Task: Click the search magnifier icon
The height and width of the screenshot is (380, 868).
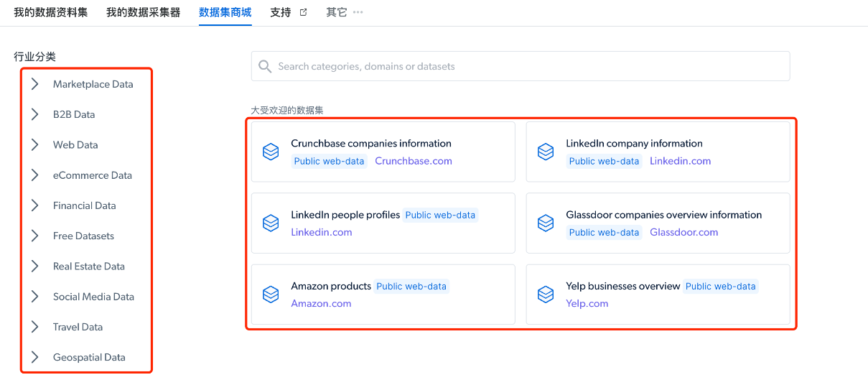Action: [x=265, y=67]
